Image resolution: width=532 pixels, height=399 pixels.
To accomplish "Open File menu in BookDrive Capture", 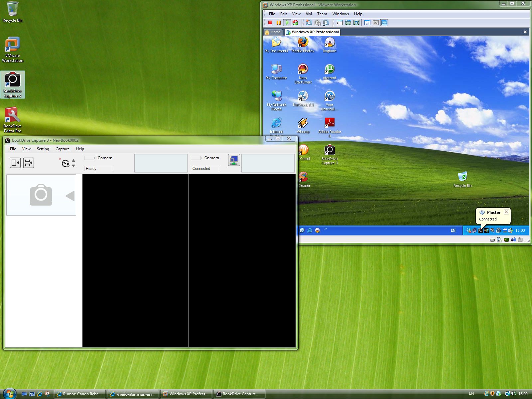I will tap(13, 149).
